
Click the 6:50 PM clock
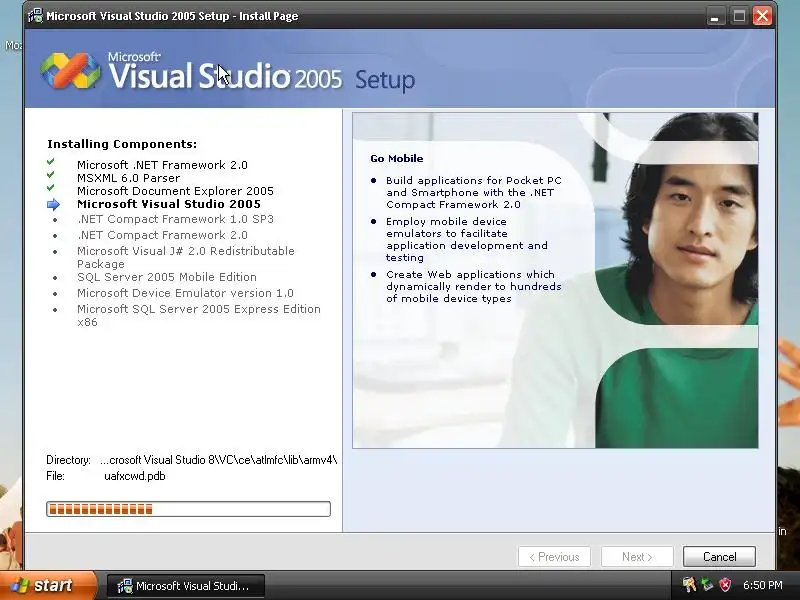(x=762, y=585)
